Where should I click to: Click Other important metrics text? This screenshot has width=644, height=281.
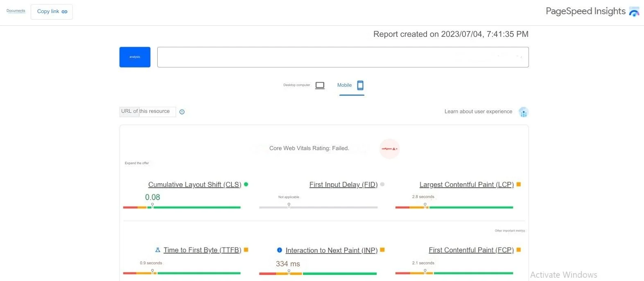click(510, 231)
